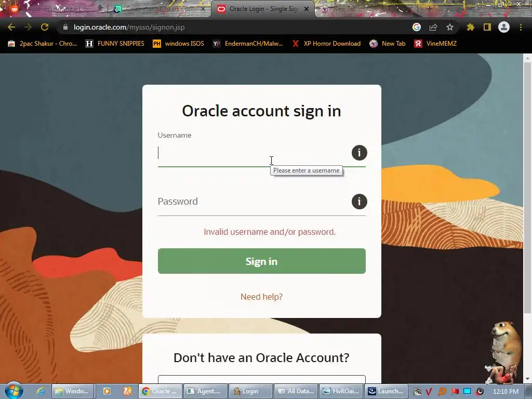
Task: Open the Chrome profile avatar
Action: pos(504,27)
